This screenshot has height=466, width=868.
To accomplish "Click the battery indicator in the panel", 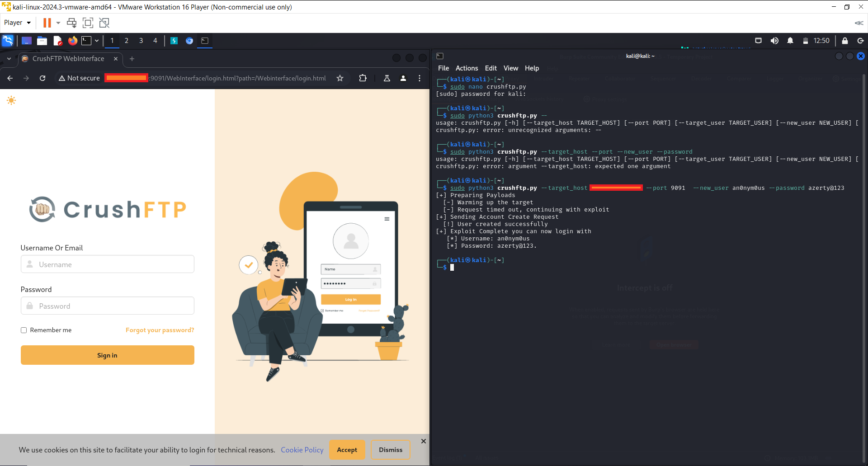I will click(805, 41).
